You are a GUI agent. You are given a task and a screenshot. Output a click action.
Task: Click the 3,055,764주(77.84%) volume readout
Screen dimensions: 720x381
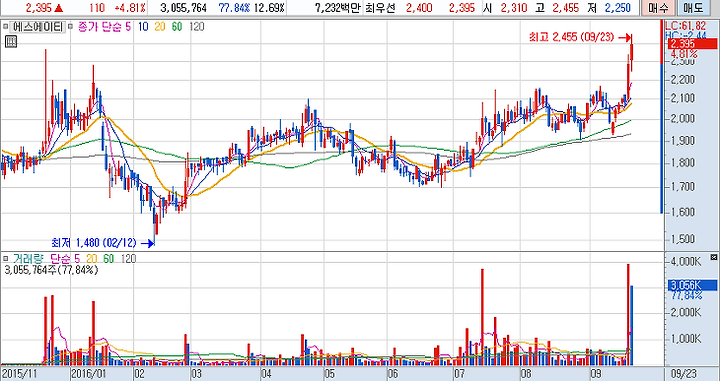pos(52,271)
